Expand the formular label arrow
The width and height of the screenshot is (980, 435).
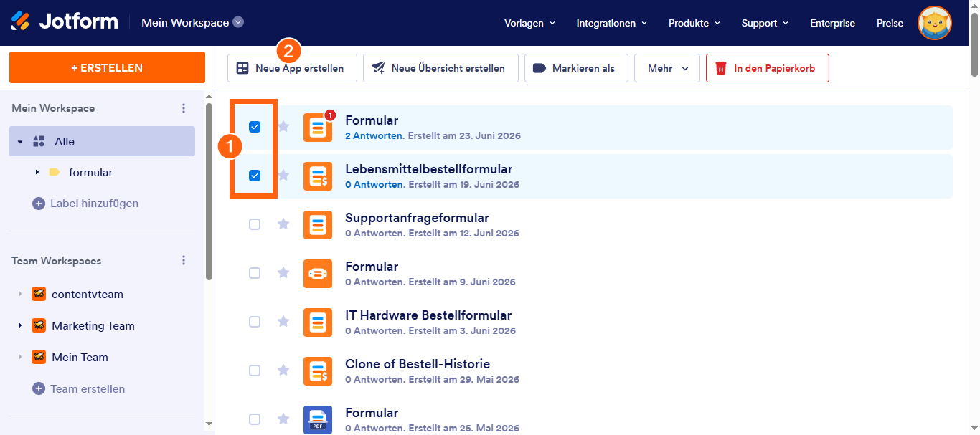tap(37, 173)
